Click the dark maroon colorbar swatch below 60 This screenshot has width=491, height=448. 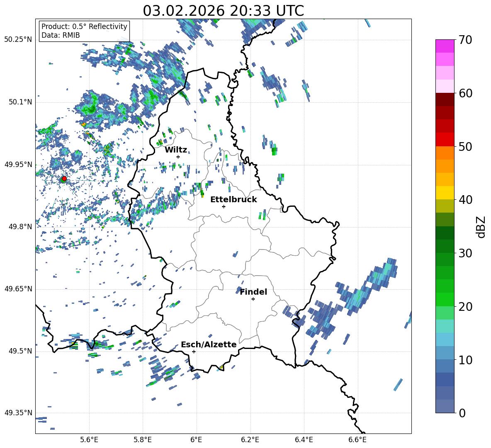(x=445, y=99)
